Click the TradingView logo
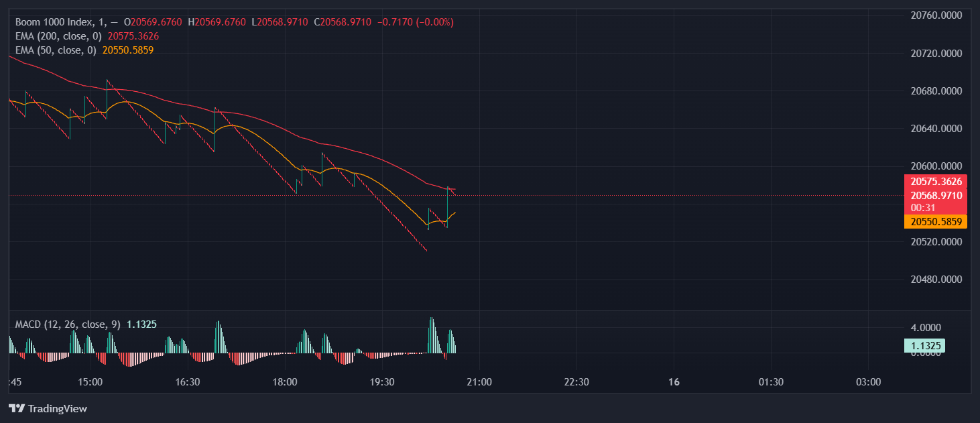The image size is (980, 423). click(48, 408)
